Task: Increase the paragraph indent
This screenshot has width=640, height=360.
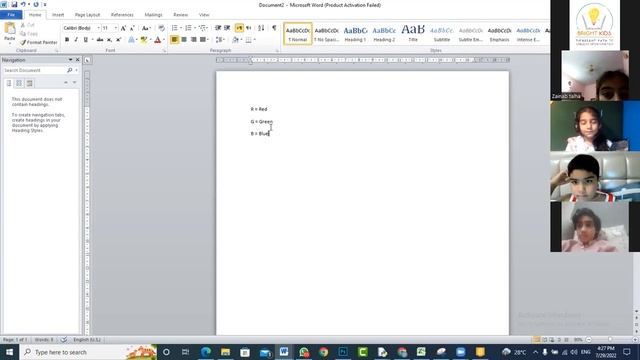Action: click(227, 28)
